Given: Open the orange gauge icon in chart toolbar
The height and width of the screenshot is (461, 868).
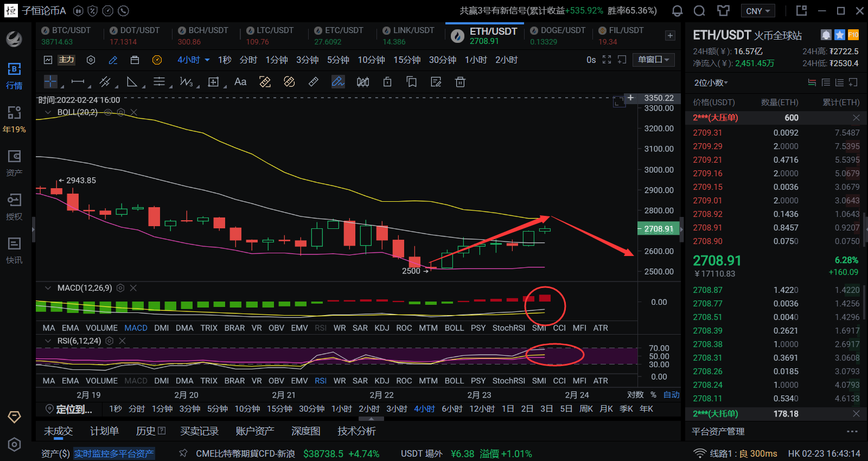Looking at the screenshot, I should click(157, 60).
